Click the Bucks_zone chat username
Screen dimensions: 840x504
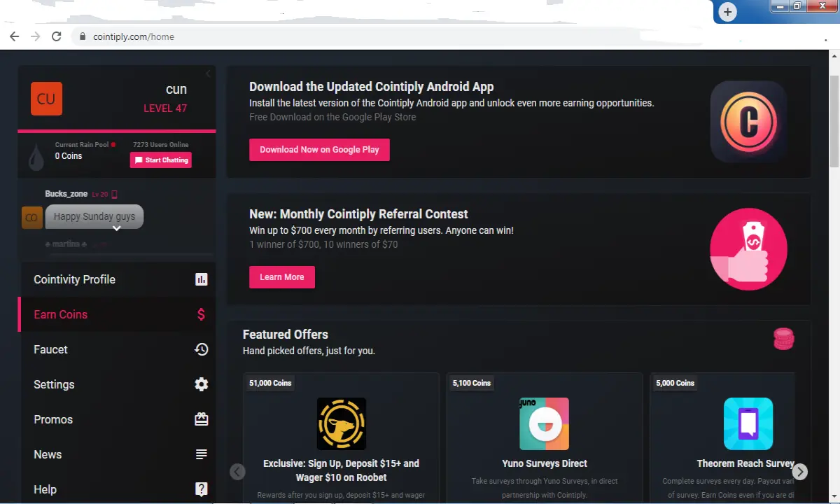pos(66,194)
